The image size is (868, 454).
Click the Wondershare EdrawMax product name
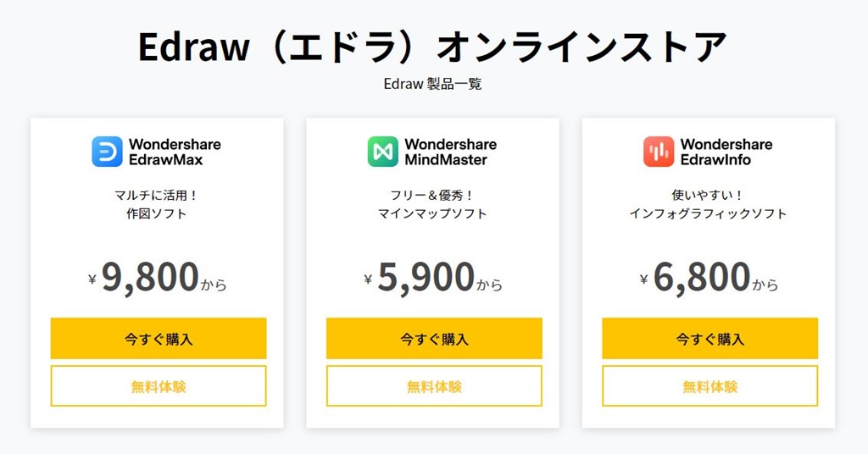(175, 152)
